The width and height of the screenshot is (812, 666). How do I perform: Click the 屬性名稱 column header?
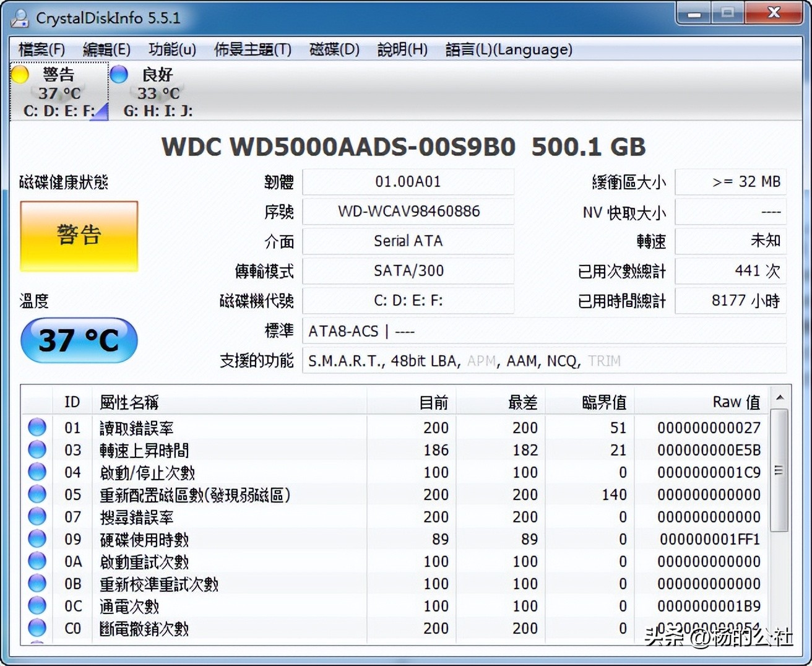pos(129,402)
